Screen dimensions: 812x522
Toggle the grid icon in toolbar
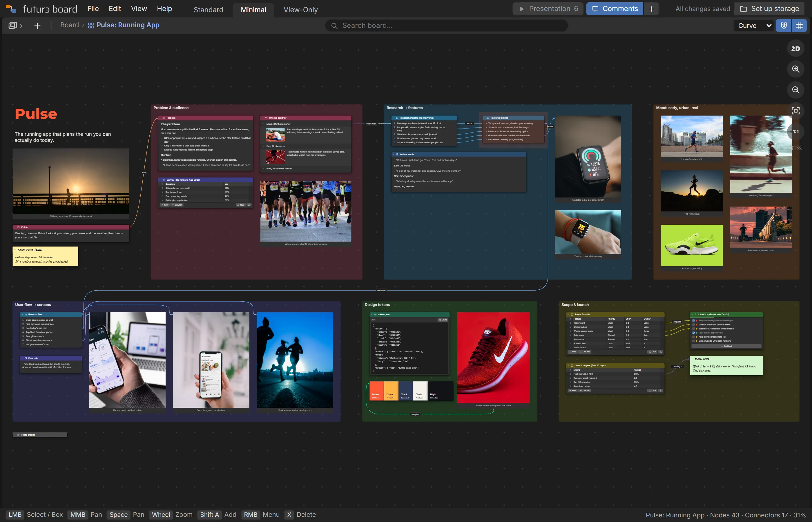click(799, 26)
